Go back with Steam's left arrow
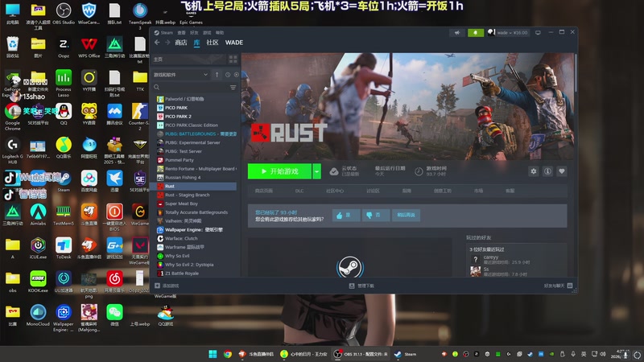This screenshot has width=644, height=362. click(x=157, y=43)
